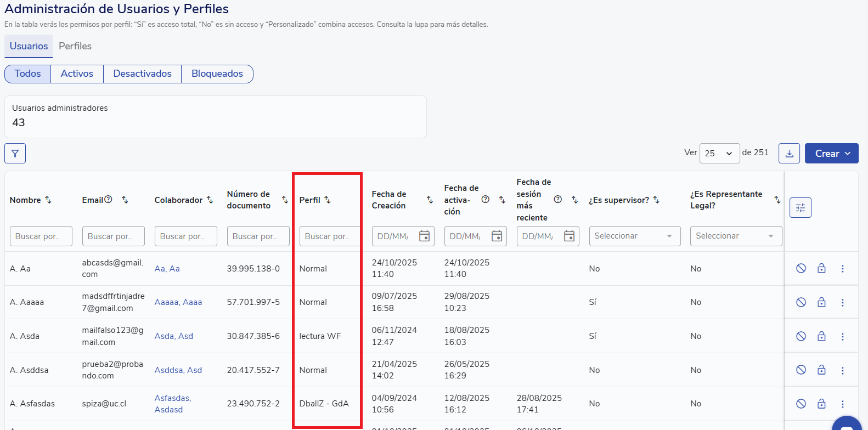Expand the rows-per-page dropdown showing 25
The image size is (868, 430).
(x=719, y=154)
